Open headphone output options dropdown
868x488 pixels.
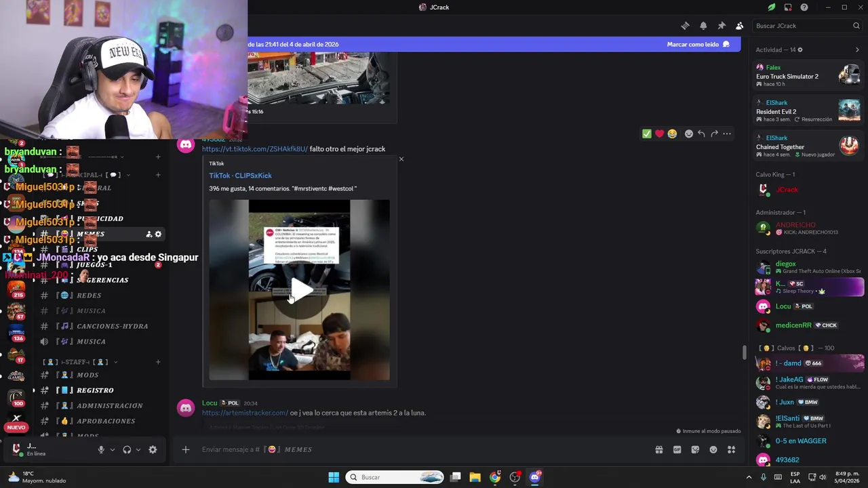coord(138,449)
